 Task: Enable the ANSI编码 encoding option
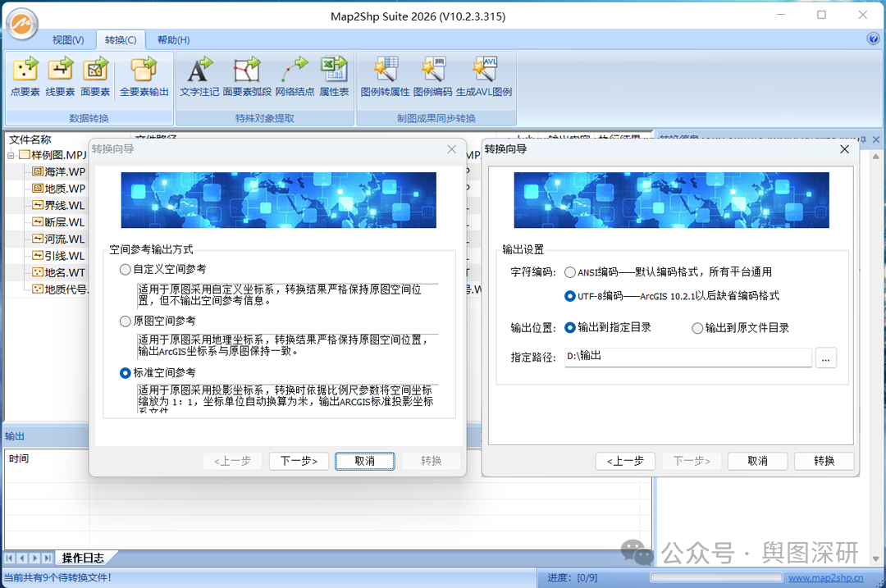coord(570,274)
